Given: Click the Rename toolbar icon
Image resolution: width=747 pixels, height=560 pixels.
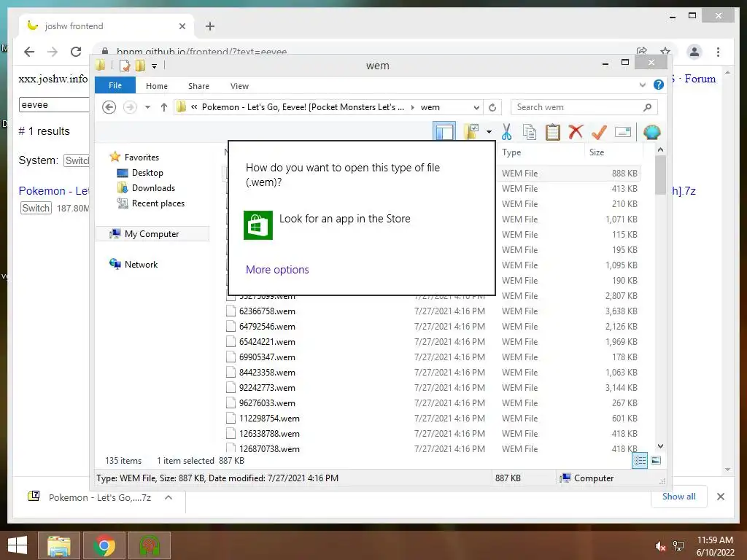Looking at the screenshot, I should pyautogui.click(x=623, y=132).
